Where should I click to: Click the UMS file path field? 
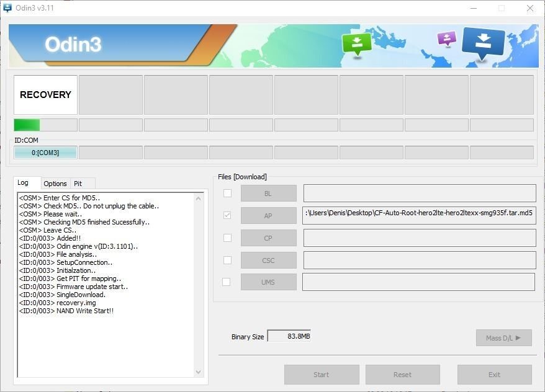click(x=418, y=282)
